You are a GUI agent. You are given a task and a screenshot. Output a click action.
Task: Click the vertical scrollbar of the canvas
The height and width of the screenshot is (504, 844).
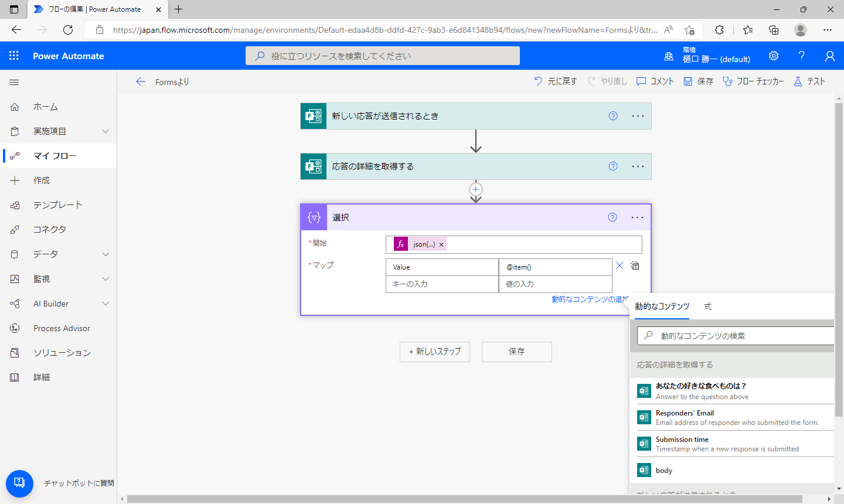[839, 261]
